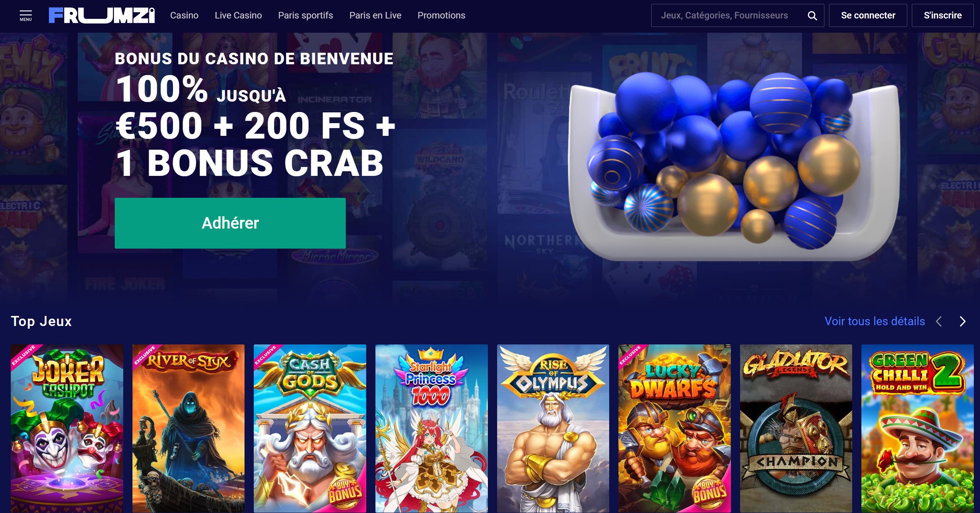Open the Casino menu item
980x513 pixels.
click(x=184, y=15)
